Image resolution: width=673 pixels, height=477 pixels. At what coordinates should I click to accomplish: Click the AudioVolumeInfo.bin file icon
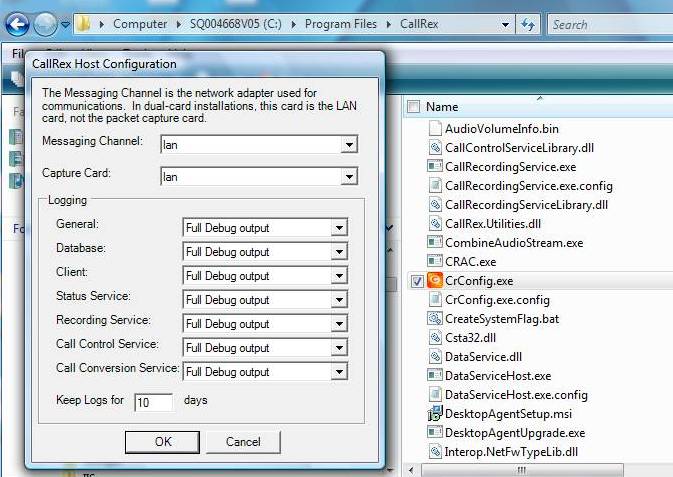[435, 128]
